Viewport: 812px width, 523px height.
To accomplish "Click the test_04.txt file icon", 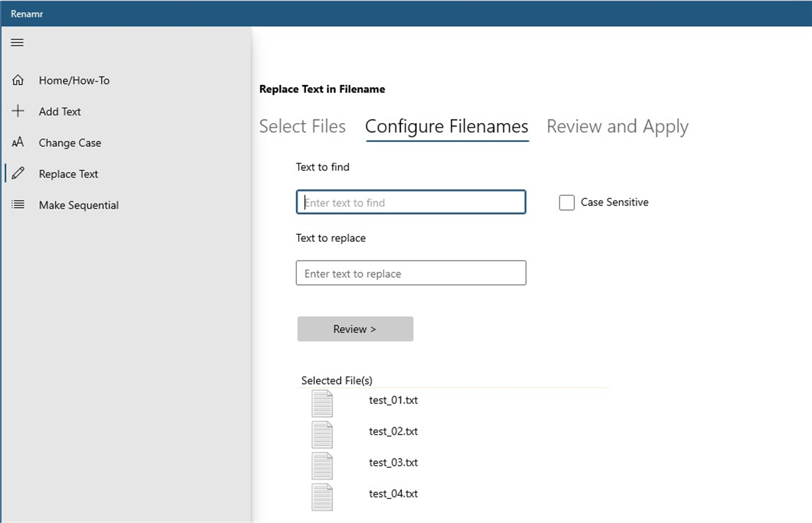I will tap(322, 497).
